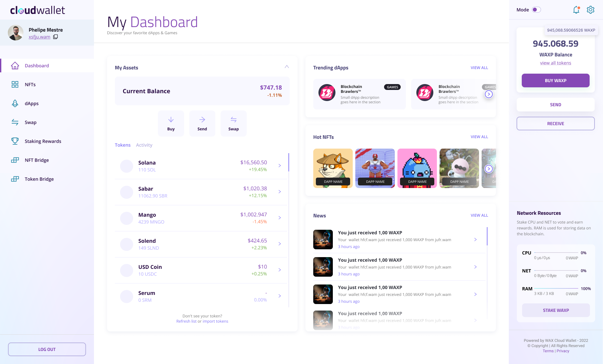Click the NFTs grid icon

[15, 84]
